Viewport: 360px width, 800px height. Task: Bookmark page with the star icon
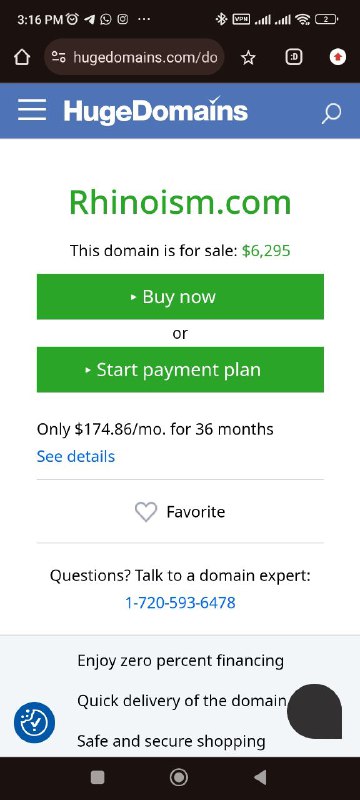pos(248,58)
